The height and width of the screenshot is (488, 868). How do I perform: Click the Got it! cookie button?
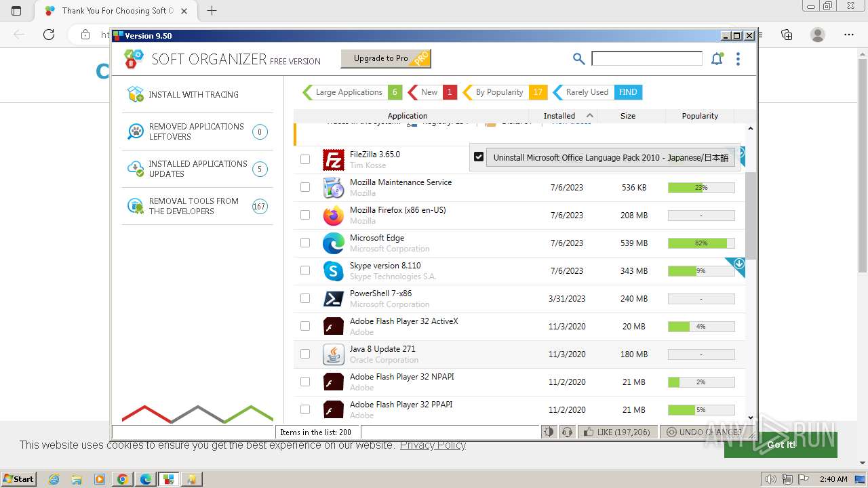coord(781,445)
